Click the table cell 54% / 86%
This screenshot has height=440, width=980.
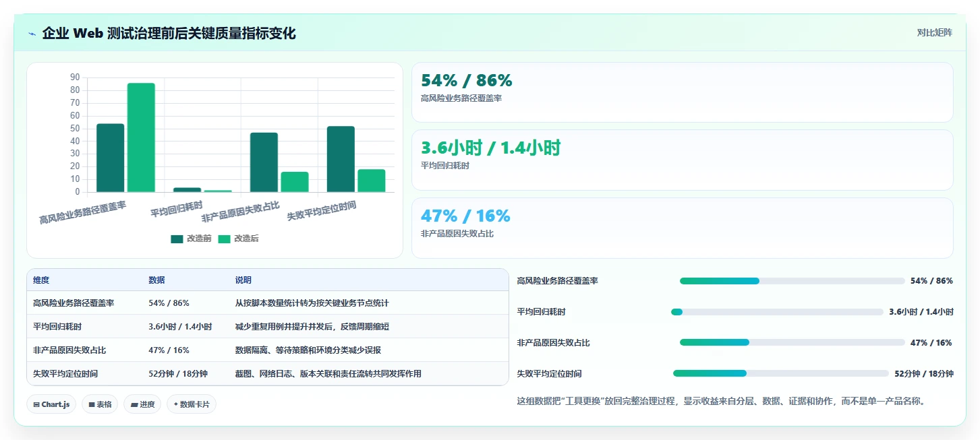pyautogui.click(x=169, y=303)
